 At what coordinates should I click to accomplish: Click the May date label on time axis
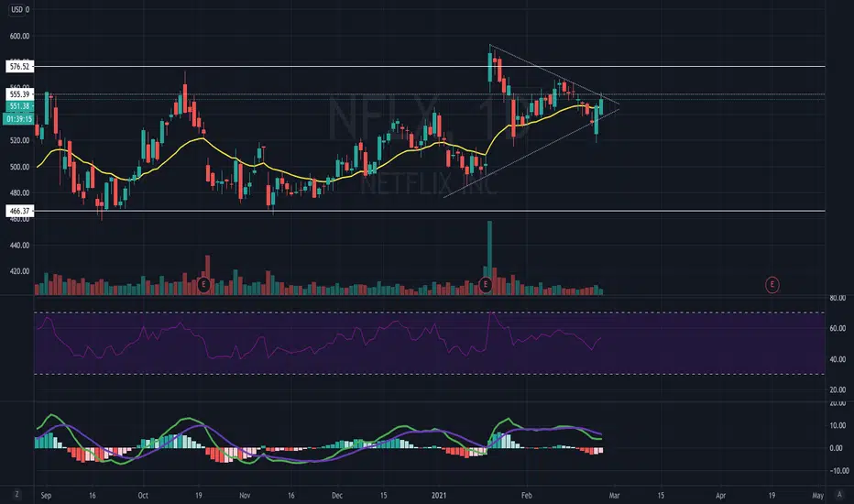pyautogui.click(x=817, y=495)
